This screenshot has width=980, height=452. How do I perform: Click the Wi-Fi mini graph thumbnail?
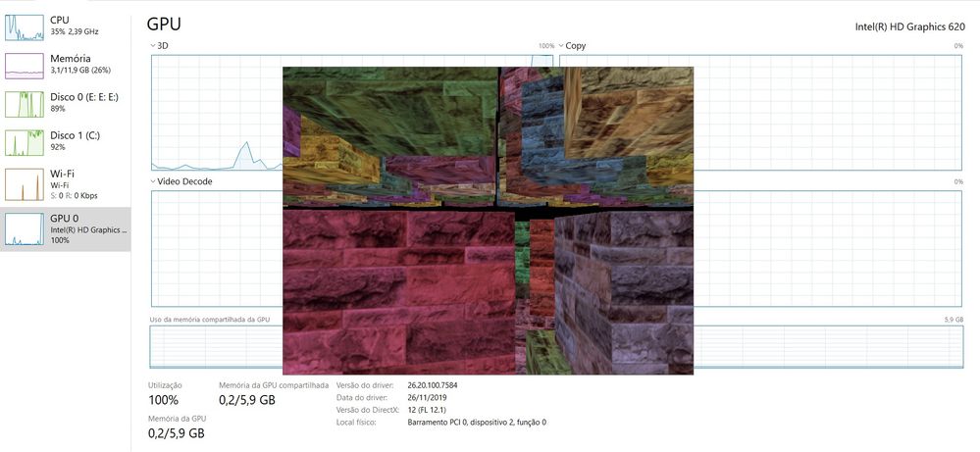(25, 184)
